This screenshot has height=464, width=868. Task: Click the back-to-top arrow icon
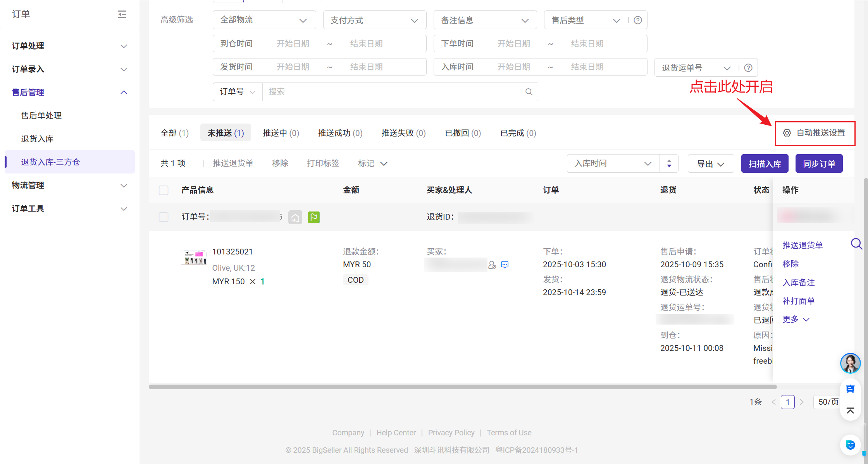tap(850, 411)
